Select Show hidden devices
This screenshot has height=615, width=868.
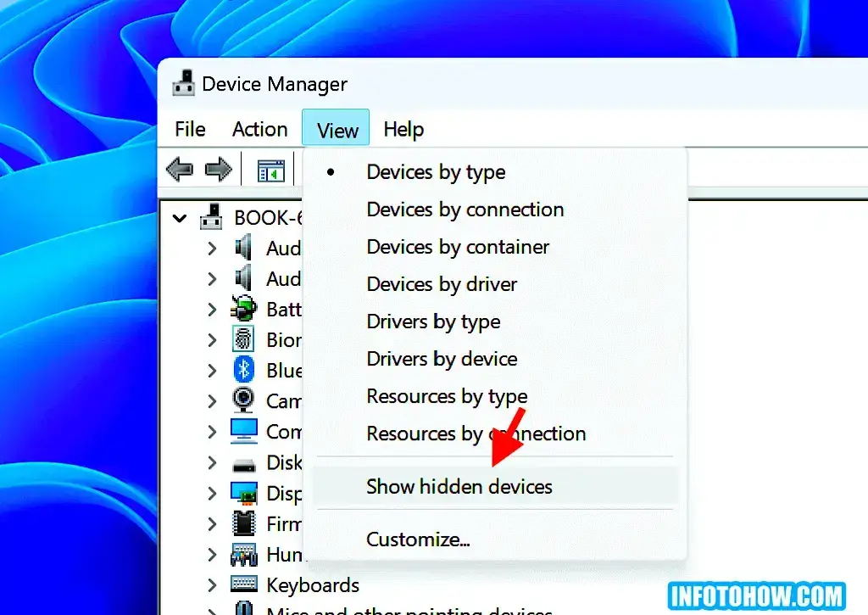pyautogui.click(x=495, y=486)
